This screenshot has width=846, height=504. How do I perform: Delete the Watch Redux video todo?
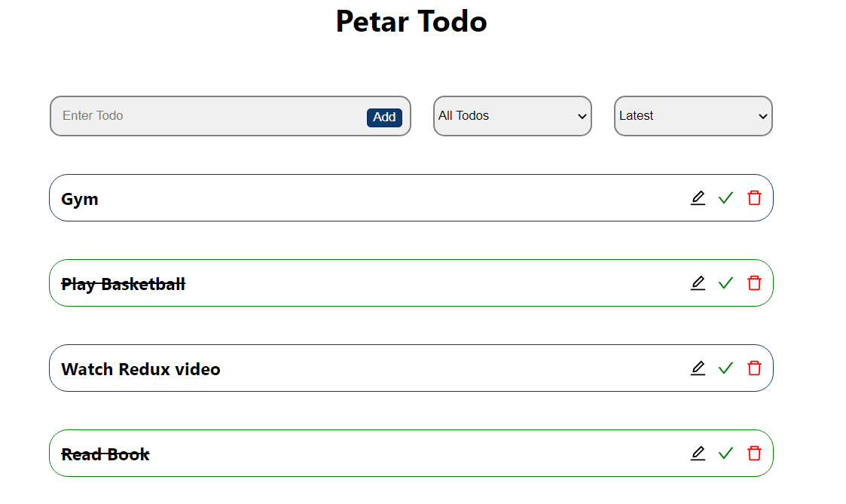754,368
